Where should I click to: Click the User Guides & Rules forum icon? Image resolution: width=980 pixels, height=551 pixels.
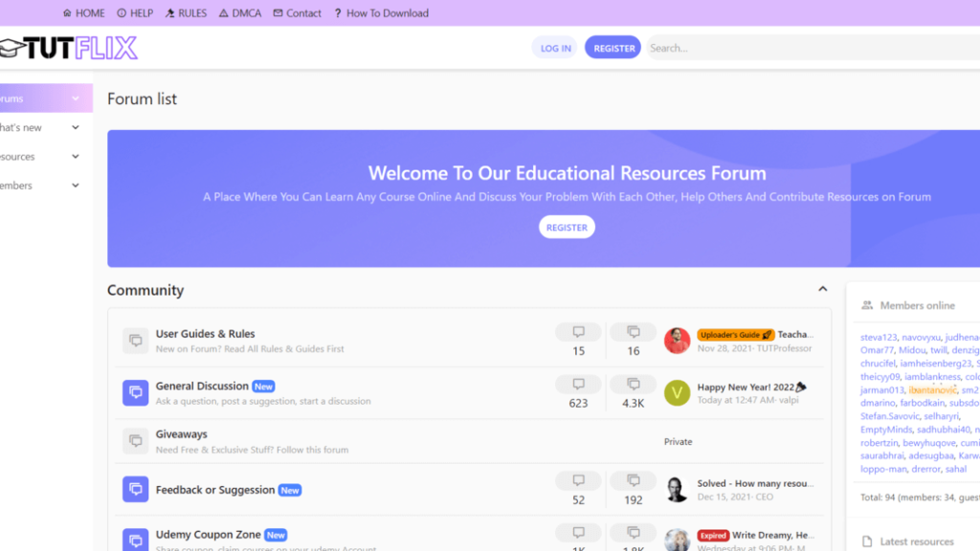click(x=134, y=341)
